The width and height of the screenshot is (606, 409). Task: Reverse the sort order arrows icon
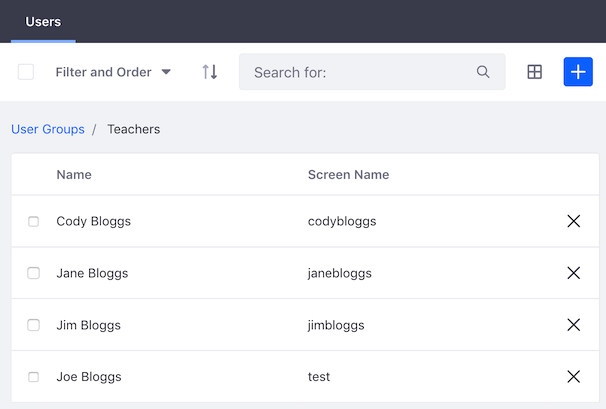click(210, 72)
